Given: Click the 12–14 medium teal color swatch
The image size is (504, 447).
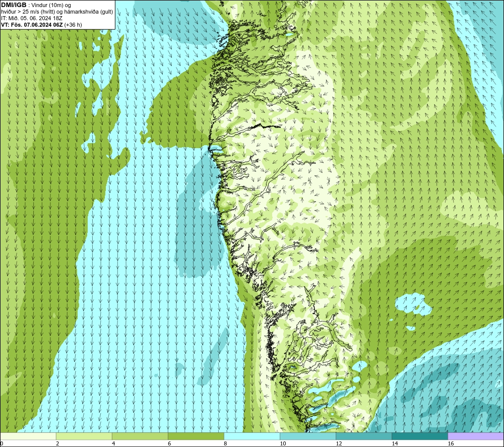Looking at the screenshot, I should (363, 436).
